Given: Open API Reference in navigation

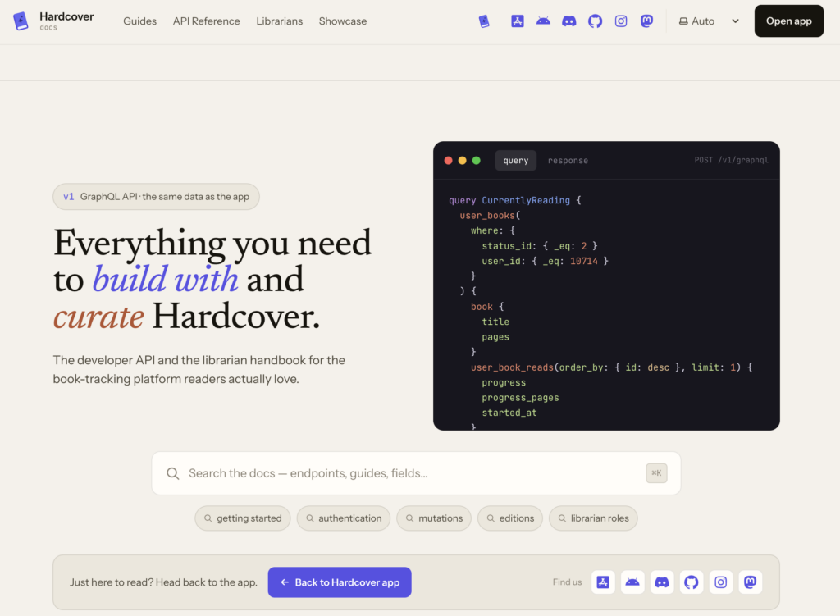Looking at the screenshot, I should [x=206, y=21].
